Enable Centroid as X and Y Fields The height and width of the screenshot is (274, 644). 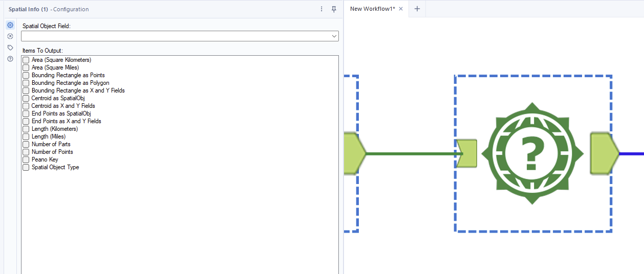[26, 106]
